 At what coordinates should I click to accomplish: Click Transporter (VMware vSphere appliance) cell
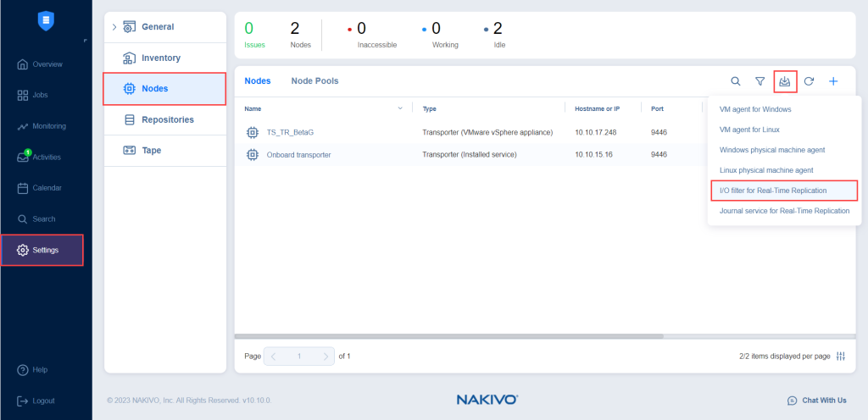click(487, 133)
